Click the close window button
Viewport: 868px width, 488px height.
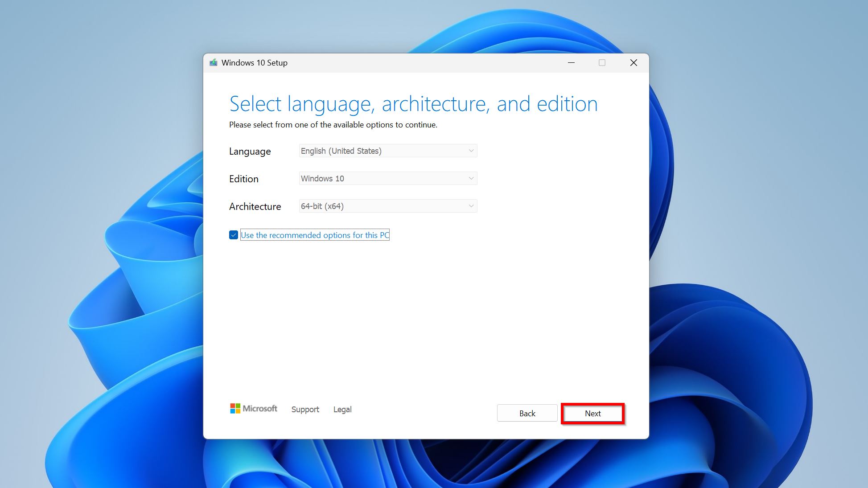634,62
